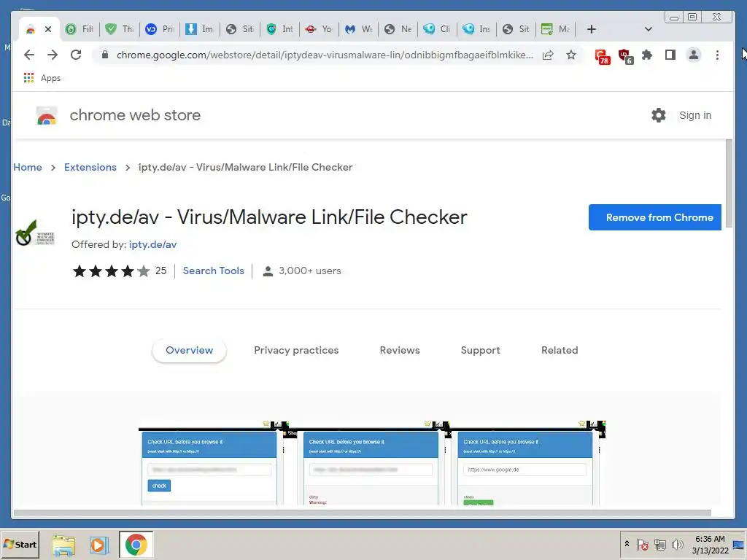Image resolution: width=747 pixels, height=560 pixels.
Task: Click Sign in link
Action: coord(695,115)
